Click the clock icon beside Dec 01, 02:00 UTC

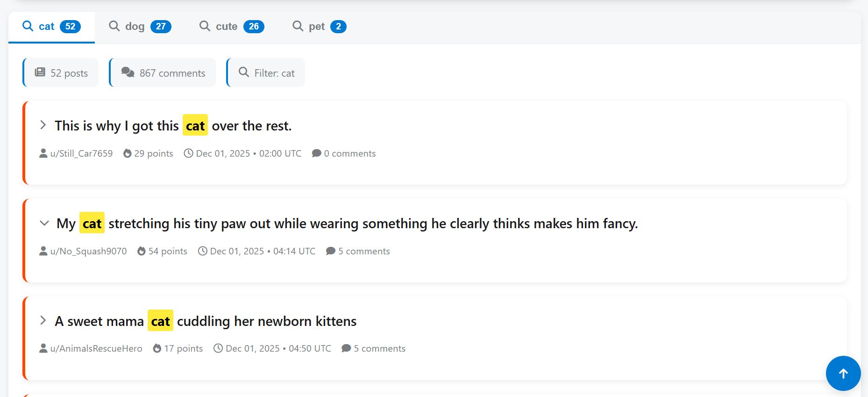(188, 153)
